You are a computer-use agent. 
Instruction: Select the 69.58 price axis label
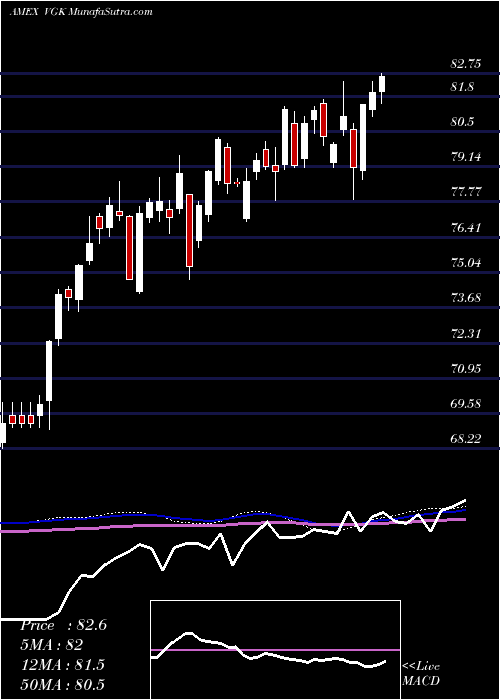[x=466, y=404]
